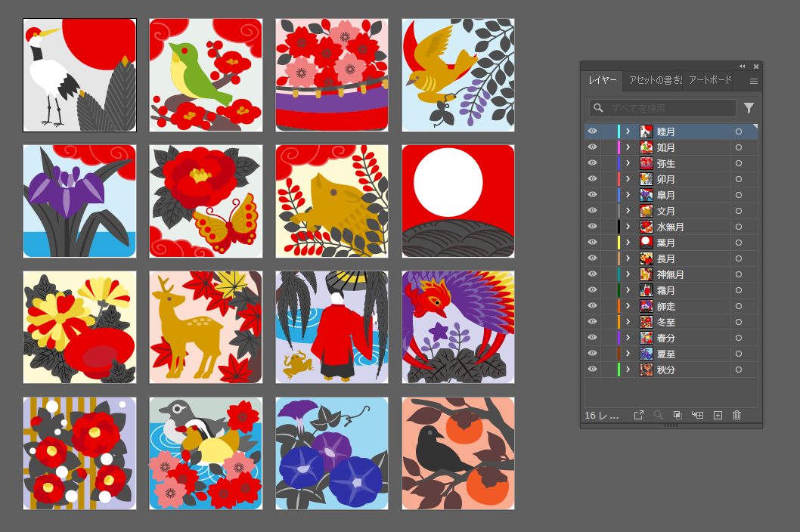
Task: Open the layer filter funnel icon
Action: coord(749,108)
